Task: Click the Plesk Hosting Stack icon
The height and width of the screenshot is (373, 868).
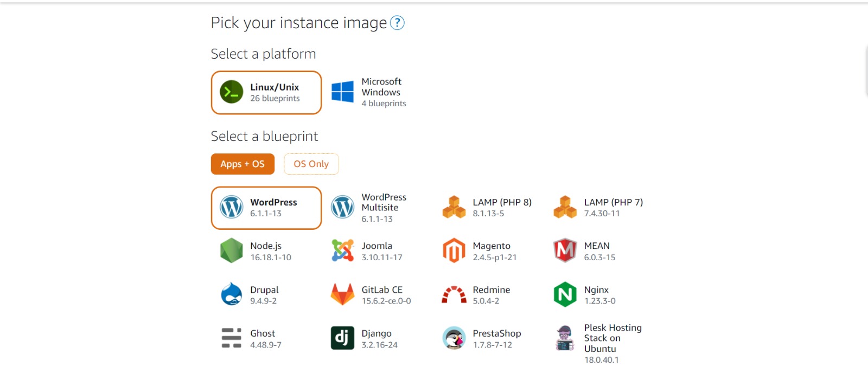Action: click(x=565, y=338)
